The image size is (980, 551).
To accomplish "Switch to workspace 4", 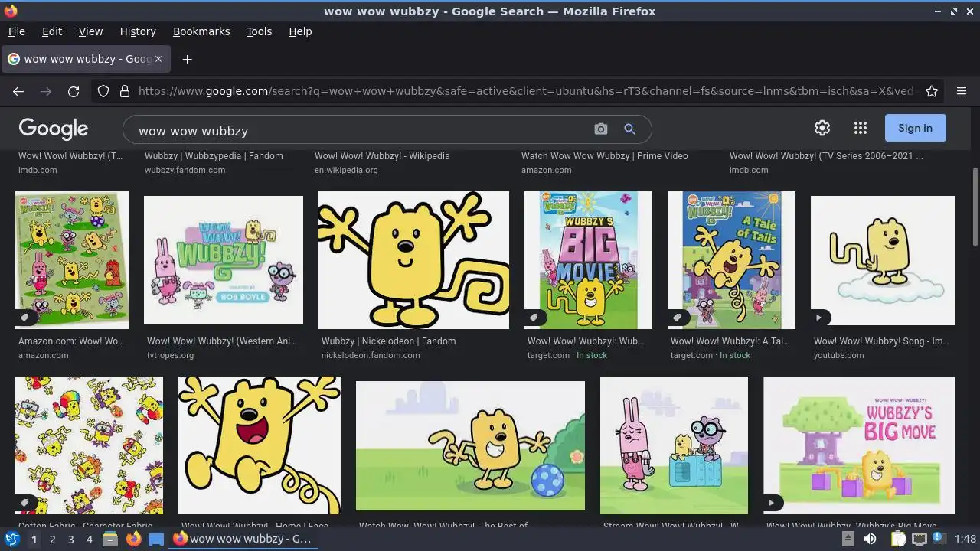I will 89,540.
